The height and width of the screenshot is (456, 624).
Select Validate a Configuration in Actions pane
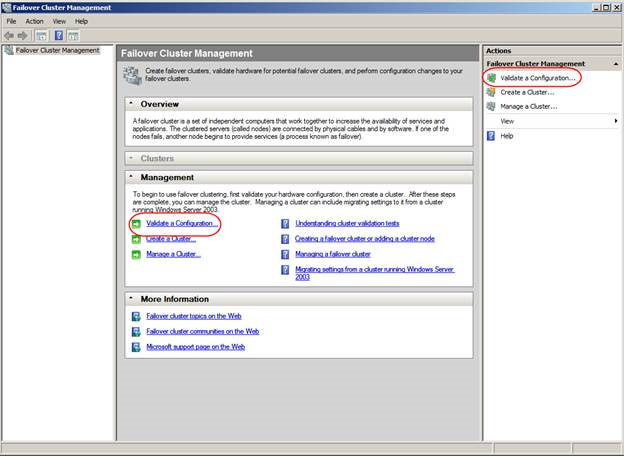[538, 78]
